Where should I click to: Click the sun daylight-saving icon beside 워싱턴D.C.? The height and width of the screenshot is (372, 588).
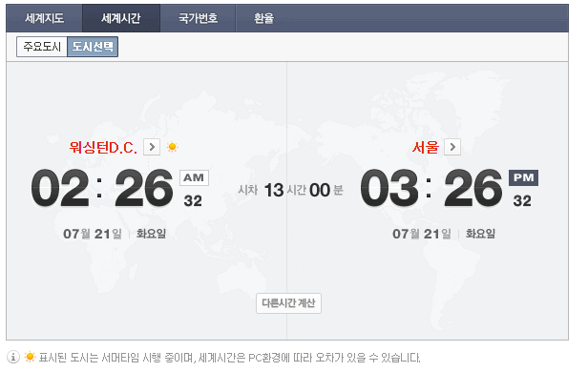173,147
